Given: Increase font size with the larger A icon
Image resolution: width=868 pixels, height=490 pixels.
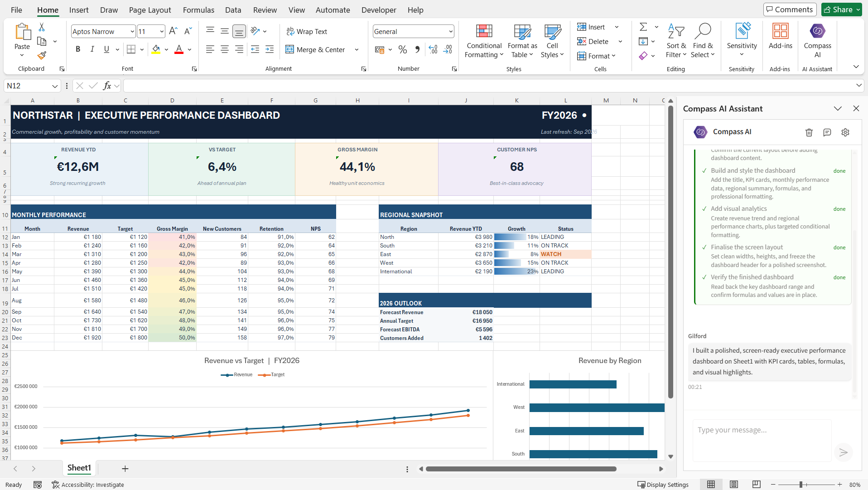Looking at the screenshot, I should click(173, 31).
